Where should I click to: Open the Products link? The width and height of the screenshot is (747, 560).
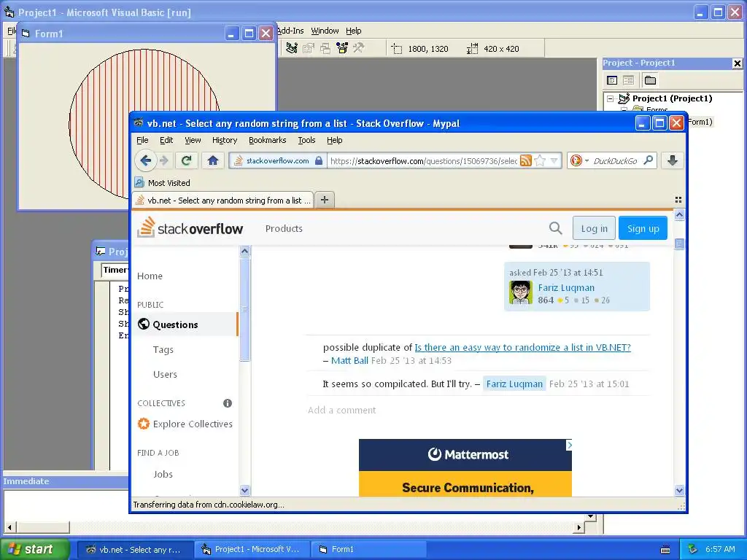click(x=284, y=228)
